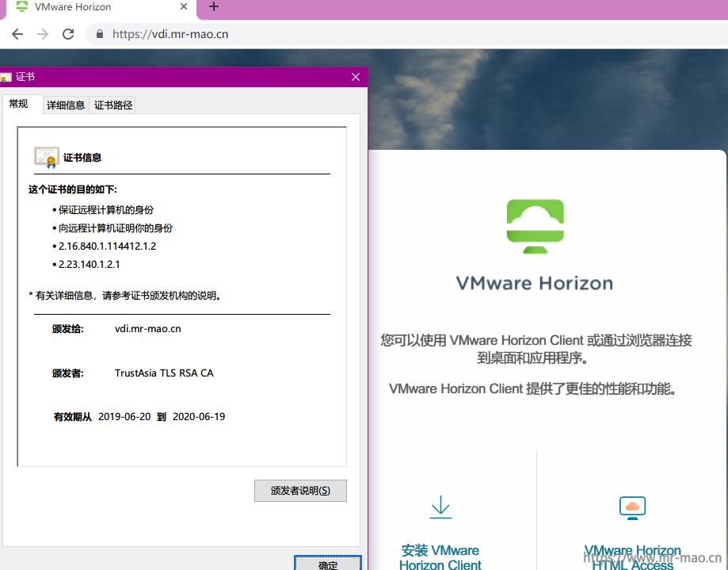Click the certificate ribbon icon beside 证书信息

pyautogui.click(x=47, y=157)
